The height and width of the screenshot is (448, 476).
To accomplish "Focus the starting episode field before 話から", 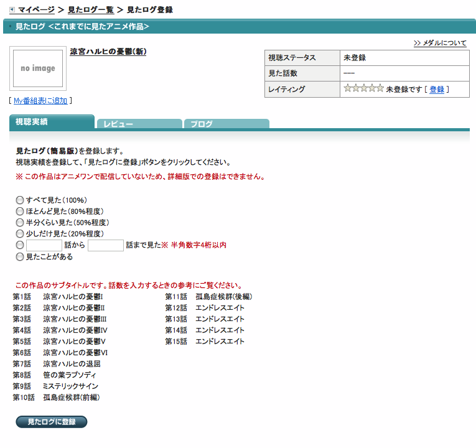I will pos(44,245).
